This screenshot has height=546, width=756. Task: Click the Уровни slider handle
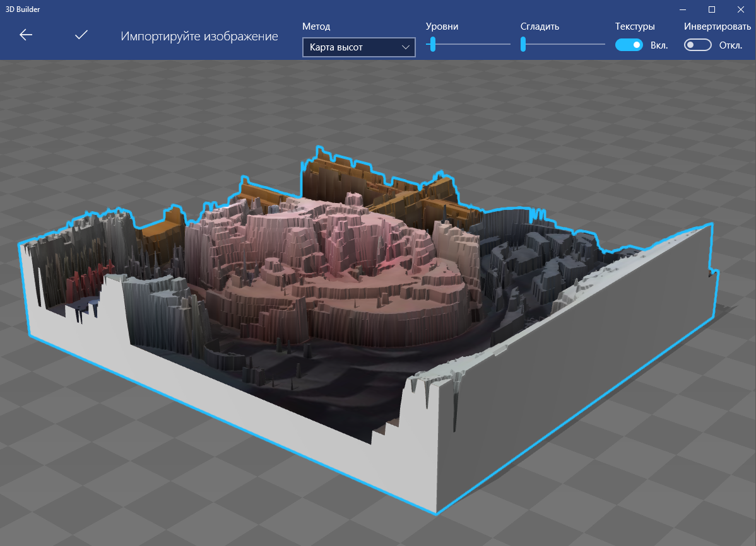click(433, 44)
